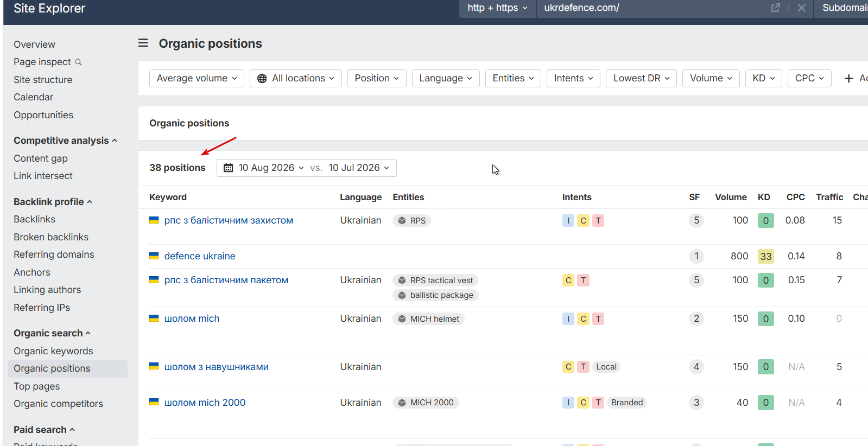Open the Language filter dropdown
This screenshot has height=446, width=868.
click(x=446, y=79)
